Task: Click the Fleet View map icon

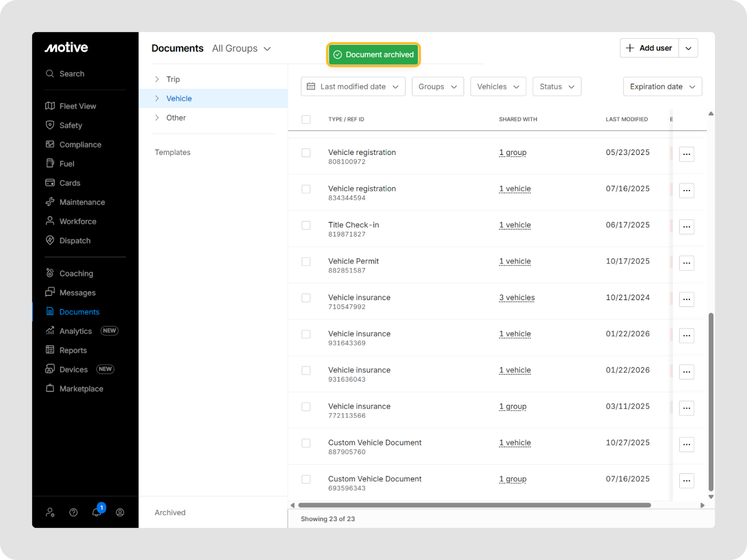Action: click(x=50, y=106)
